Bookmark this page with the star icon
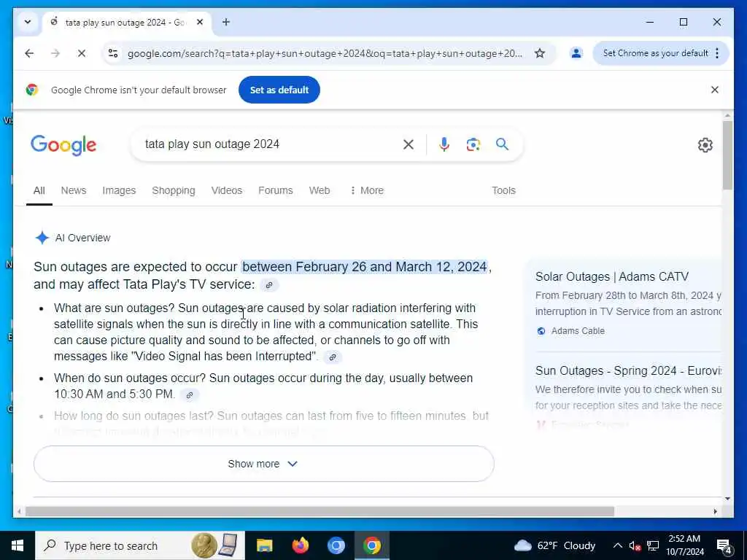 (539, 53)
